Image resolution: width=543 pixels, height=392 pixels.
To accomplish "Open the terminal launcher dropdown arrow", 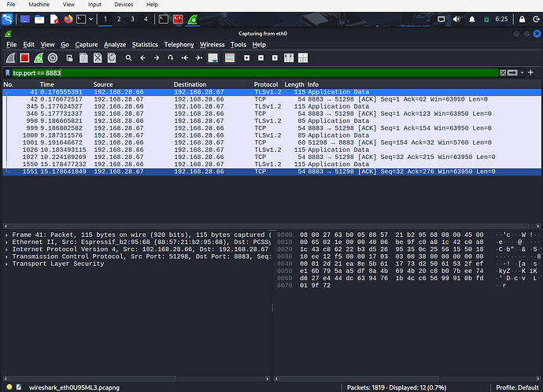I will 90,19.
